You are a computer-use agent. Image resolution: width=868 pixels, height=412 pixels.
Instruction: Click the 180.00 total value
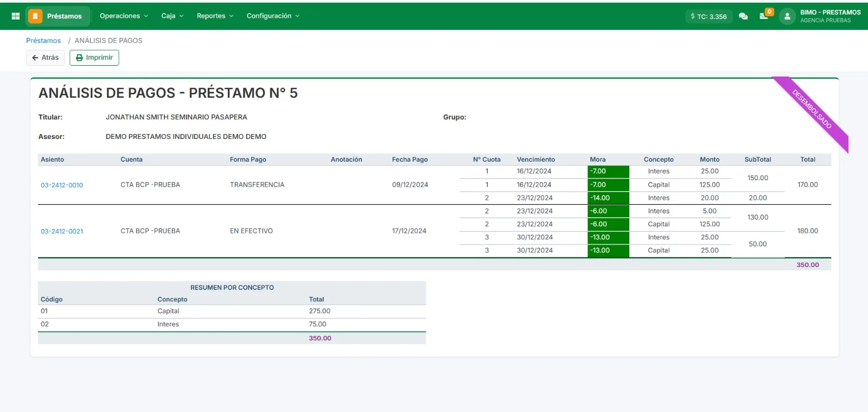[808, 231]
